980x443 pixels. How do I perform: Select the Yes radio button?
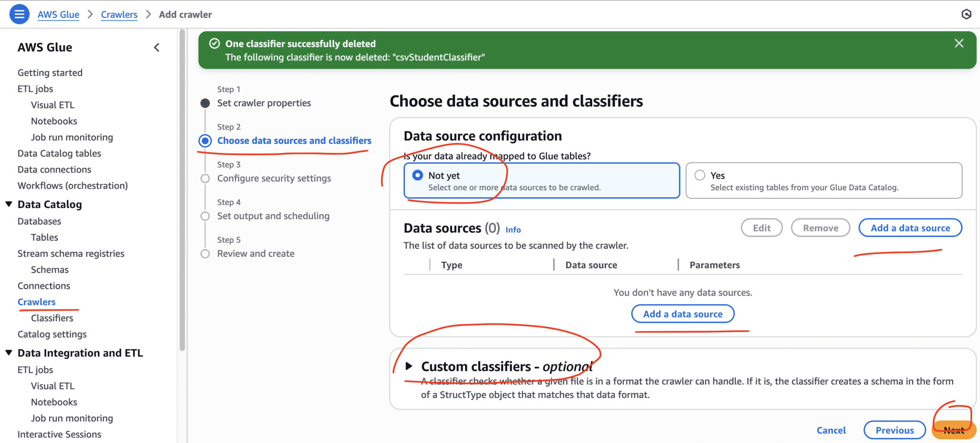(700, 175)
